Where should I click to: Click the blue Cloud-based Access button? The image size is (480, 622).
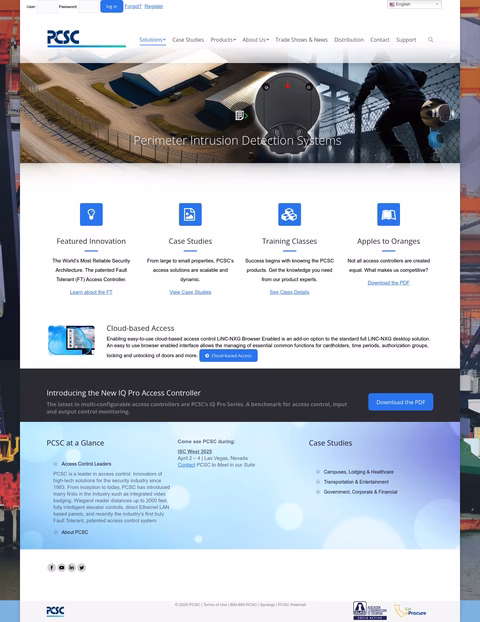pyautogui.click(x=228, y=355)
